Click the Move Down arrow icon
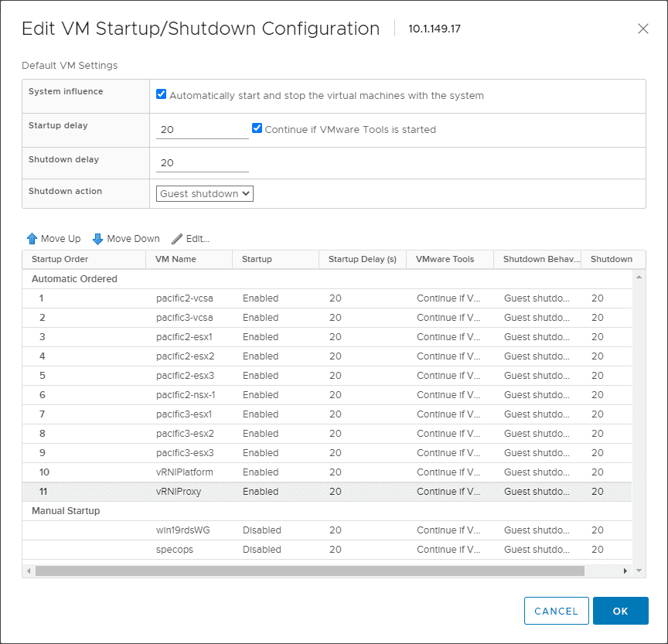 [x=98, y=239]
